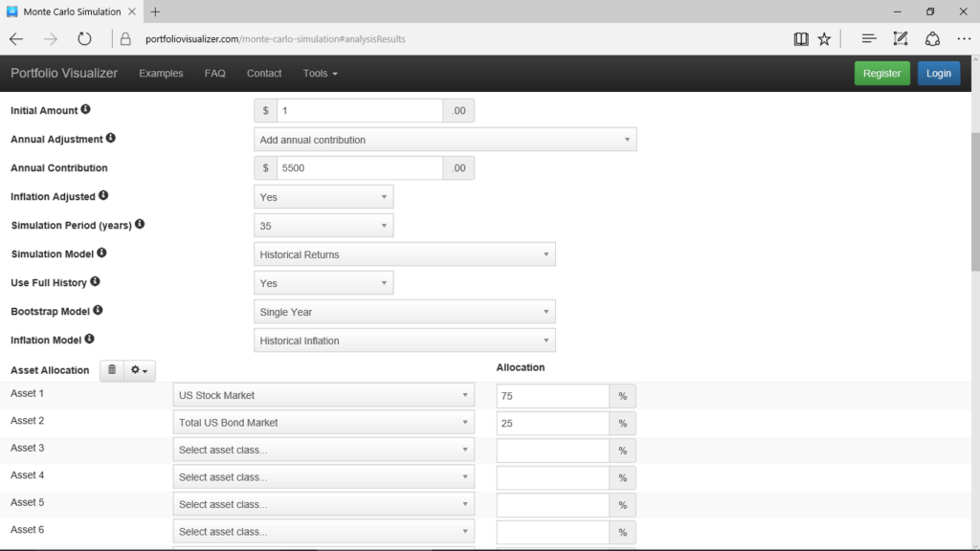Viewport: 980px width, 551px height.
Task: Open the FAQ page
Action: (x=214, y=73)
